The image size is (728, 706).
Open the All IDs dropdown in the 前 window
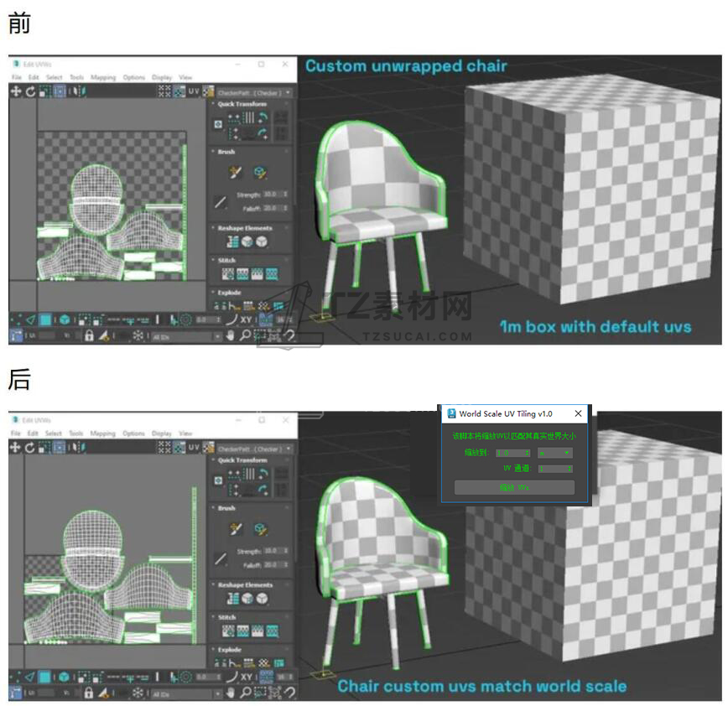[x=186, y=337]
